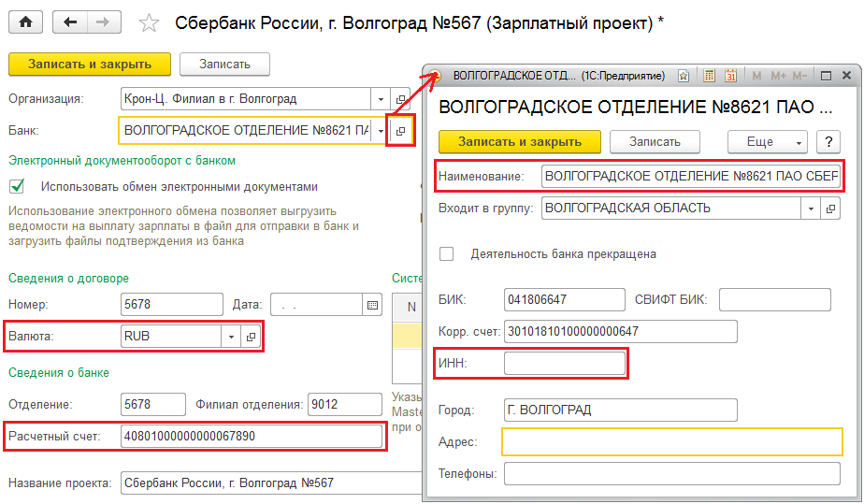Expand the Банк dropdown list
The image size is (864, 504).
pyautogui.click(x=381, y=131)
